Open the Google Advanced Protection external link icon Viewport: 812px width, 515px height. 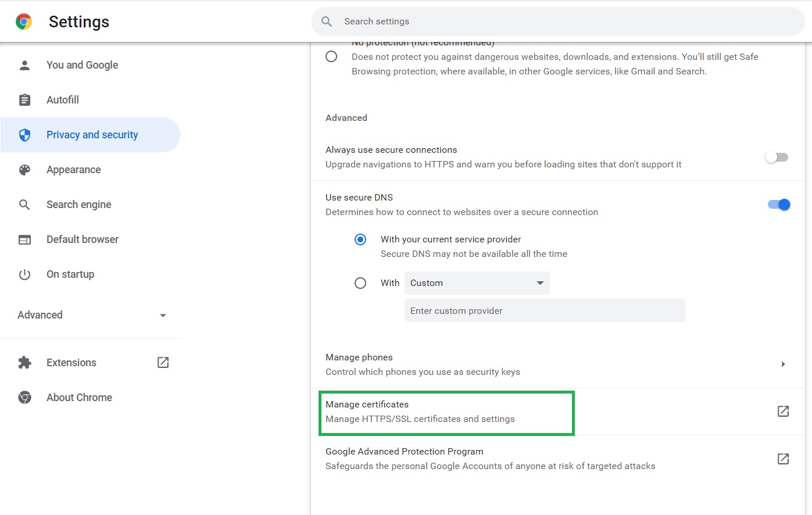coord(783,459)
